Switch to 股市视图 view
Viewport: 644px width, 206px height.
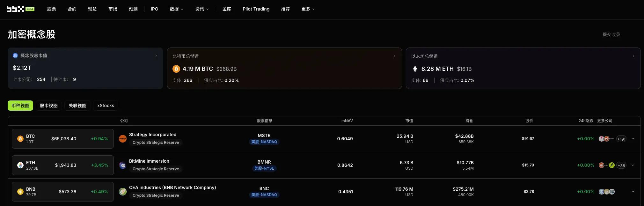click(49, 106)
